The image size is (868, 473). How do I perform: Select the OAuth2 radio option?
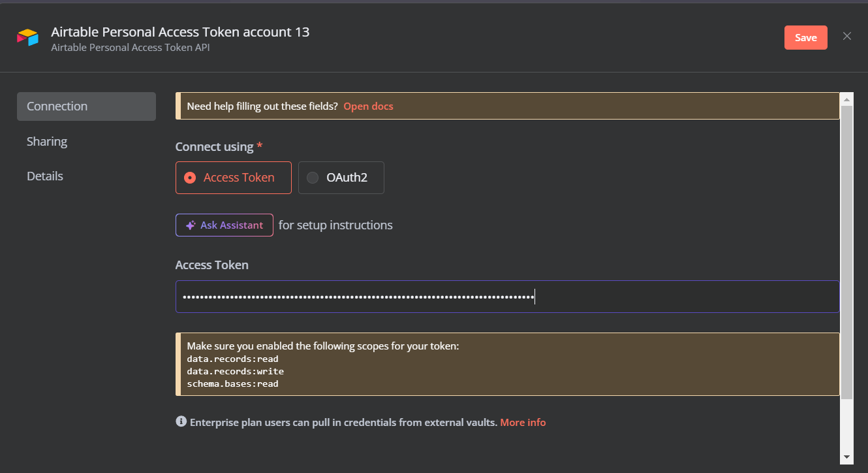[341, 178]
